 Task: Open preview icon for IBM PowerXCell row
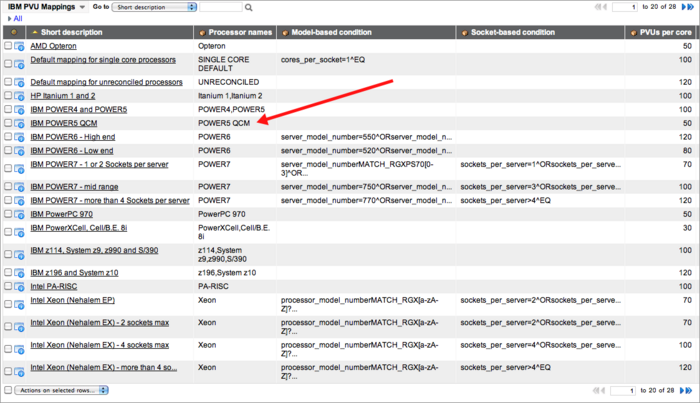click(19, 232)
